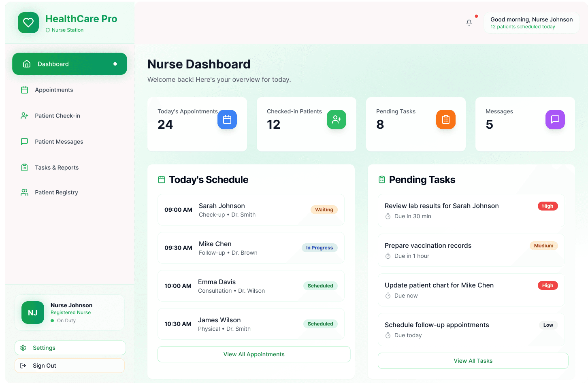Click the shield icon beside Nurse Station
This screenshot has height=383, width=588.
[48, 30]
